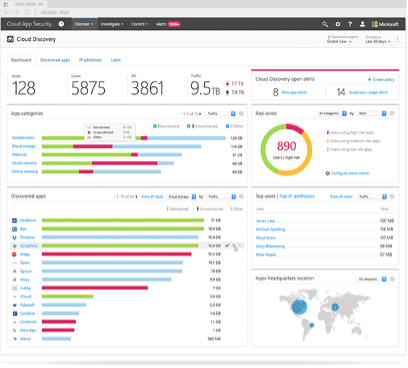408x368 pixels.
Task: Click the Box app icon
Action: pyautogui.click(x=14, y=229)
